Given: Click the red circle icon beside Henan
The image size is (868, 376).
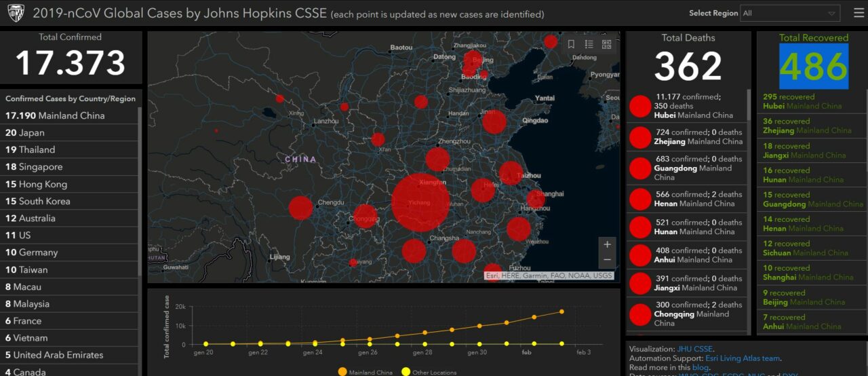Looking at the screenshot, I should point(640,199).
